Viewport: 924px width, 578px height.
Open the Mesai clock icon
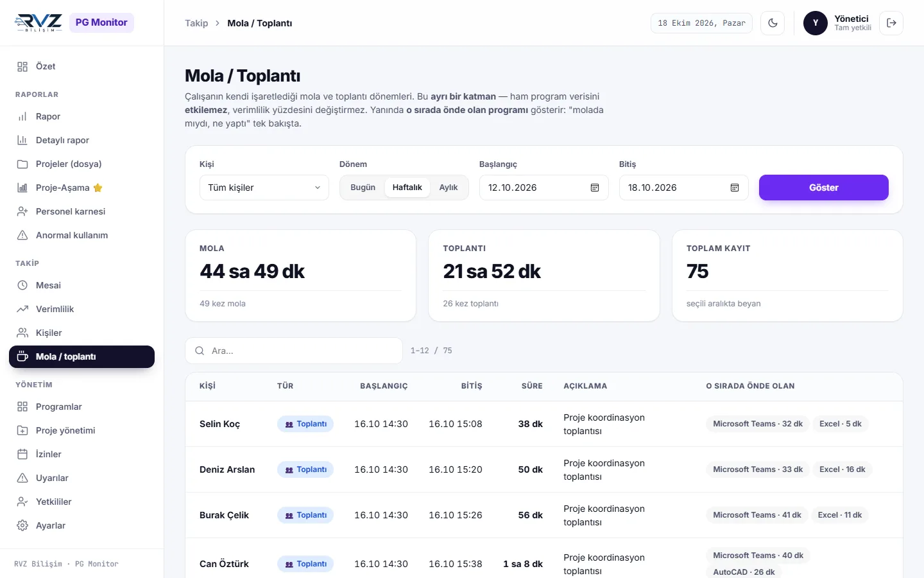(22, 285)
